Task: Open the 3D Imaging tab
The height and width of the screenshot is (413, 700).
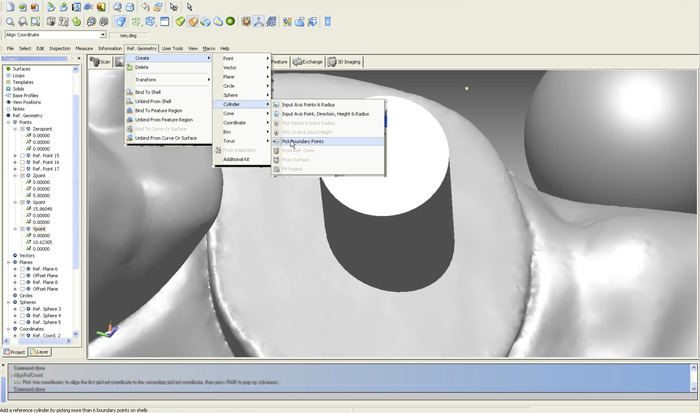Action: coord(346,61)
